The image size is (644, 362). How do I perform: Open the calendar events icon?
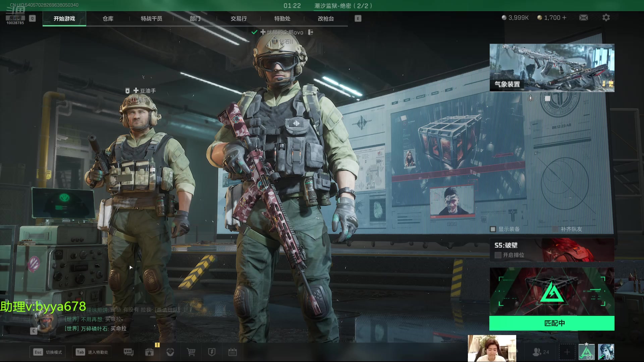pos(232,352)
